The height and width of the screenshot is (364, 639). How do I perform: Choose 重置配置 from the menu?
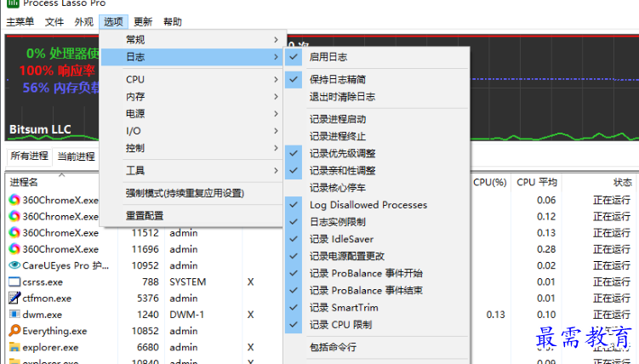191,215
